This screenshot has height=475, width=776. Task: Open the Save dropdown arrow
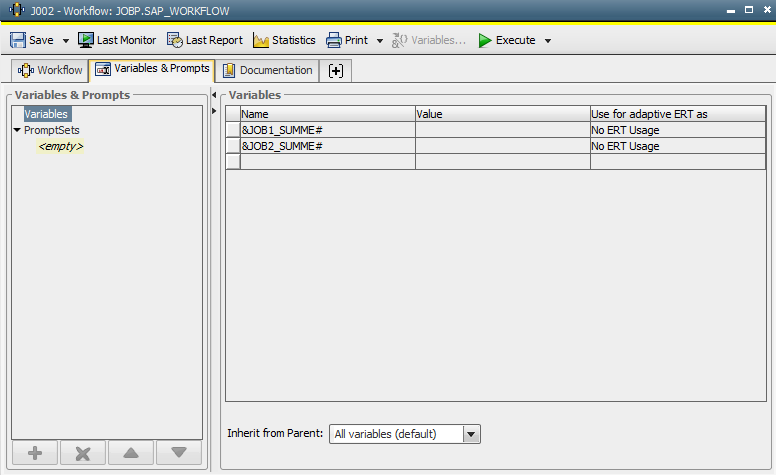pyautogui.click(x=66, y=41)
